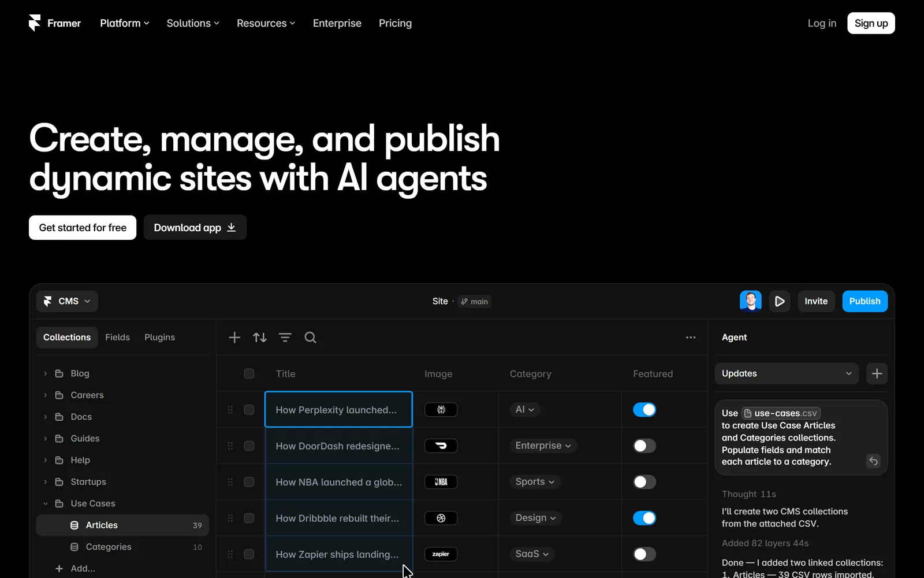Image resolution: width=924 pixels, height=578 pixels.
Task: Click Get started for free button
Action: tap(83, 228)
